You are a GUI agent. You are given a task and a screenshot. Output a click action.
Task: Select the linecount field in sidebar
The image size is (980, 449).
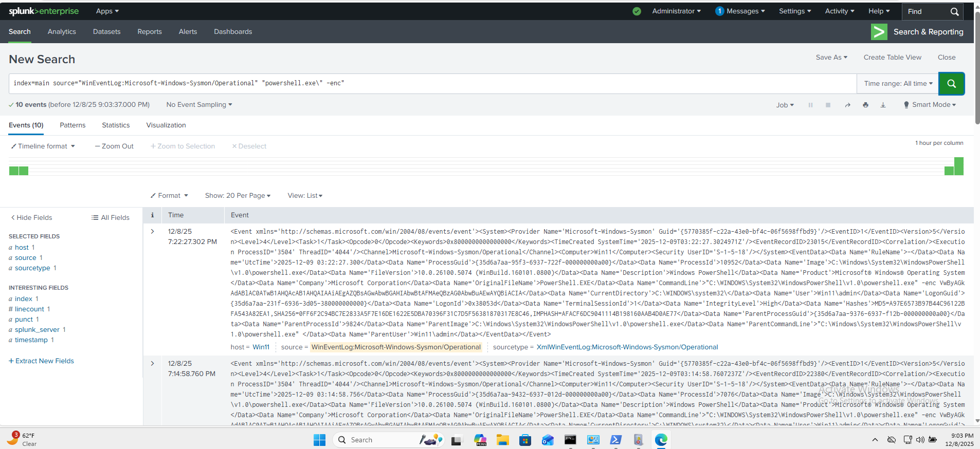29,309
